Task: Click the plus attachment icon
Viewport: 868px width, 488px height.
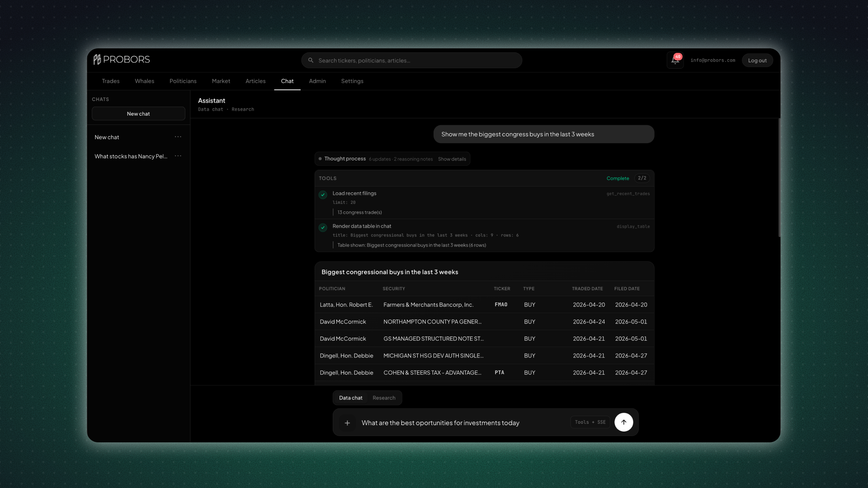Action: (x=347, y=423)
